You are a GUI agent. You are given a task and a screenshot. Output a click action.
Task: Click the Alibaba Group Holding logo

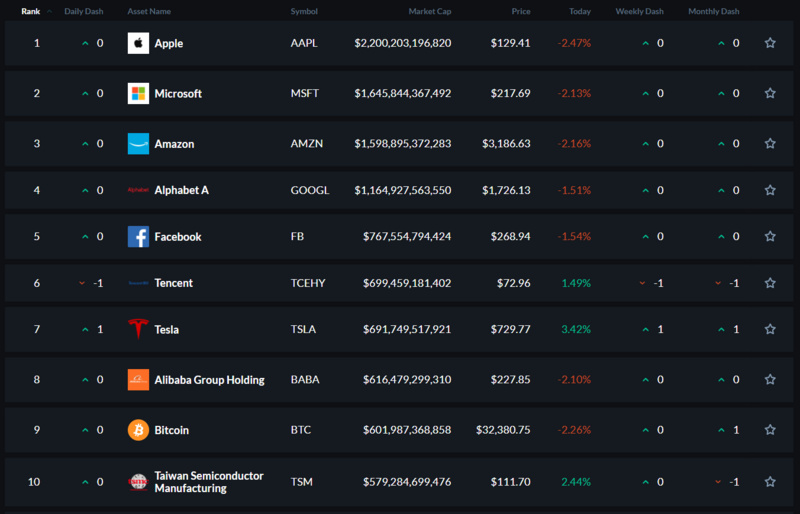pos(138,380)
